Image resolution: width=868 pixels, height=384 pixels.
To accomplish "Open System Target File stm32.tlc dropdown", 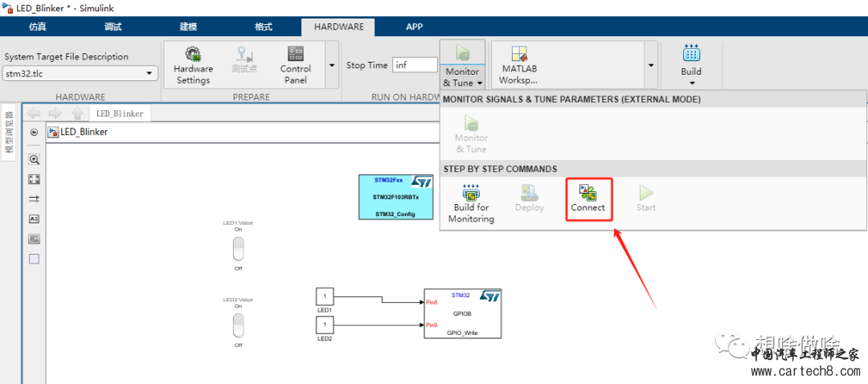I will pyautogui.click(x=80, y=74).
